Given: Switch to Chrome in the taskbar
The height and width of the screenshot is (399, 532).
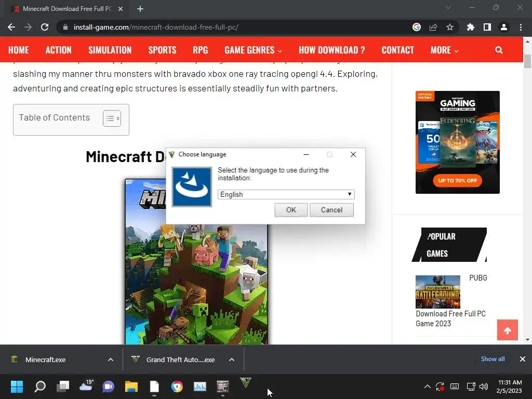Looking at the screenshot, I should click(x=177, y=387).
